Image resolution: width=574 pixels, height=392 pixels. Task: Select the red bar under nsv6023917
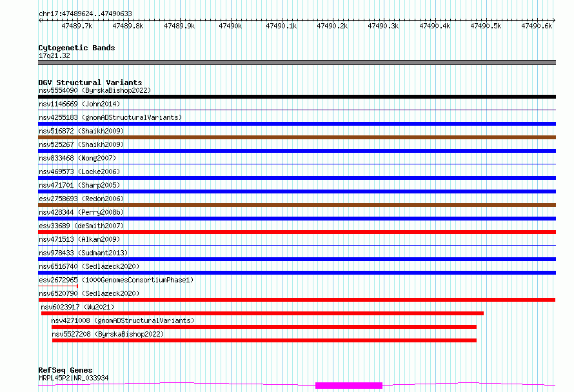(262, 313)
